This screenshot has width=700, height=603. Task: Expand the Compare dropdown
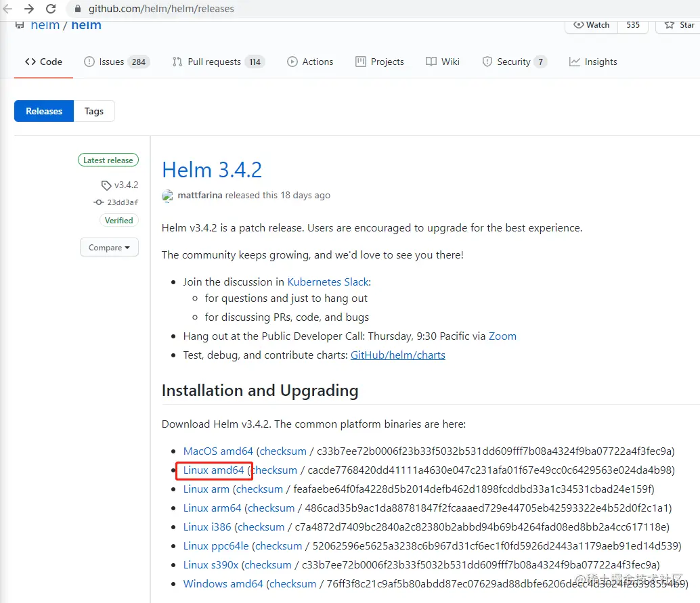pyautogui.click(x=109, y=247)
